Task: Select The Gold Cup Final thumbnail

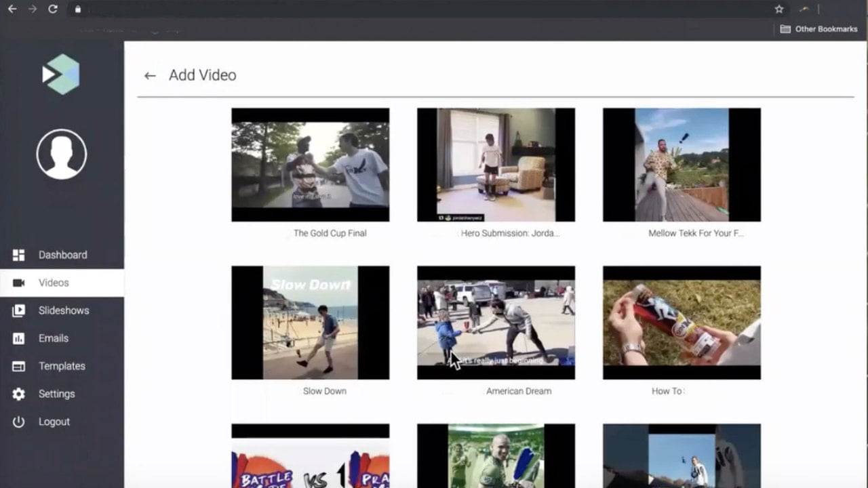Action: click(311, 165)
